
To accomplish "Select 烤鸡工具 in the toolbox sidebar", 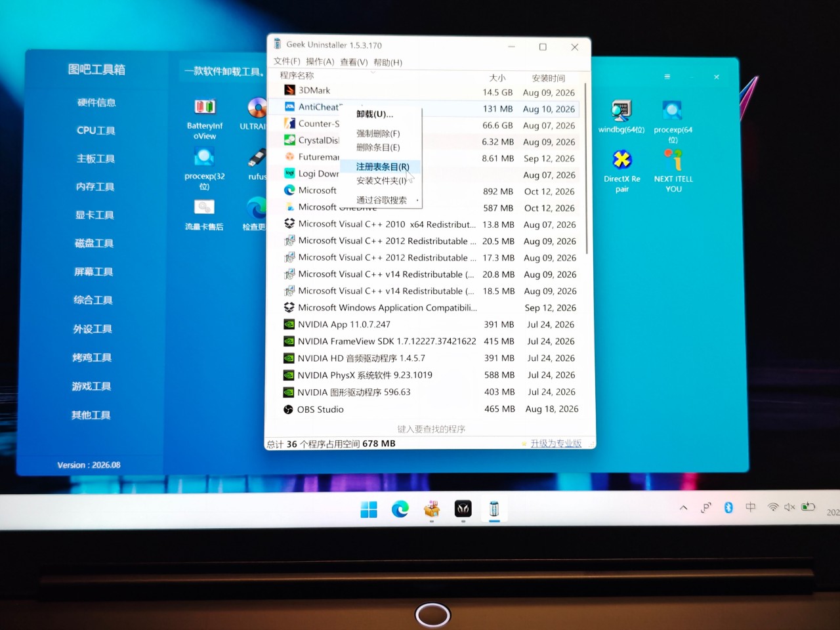I will [x=92, y=358].
